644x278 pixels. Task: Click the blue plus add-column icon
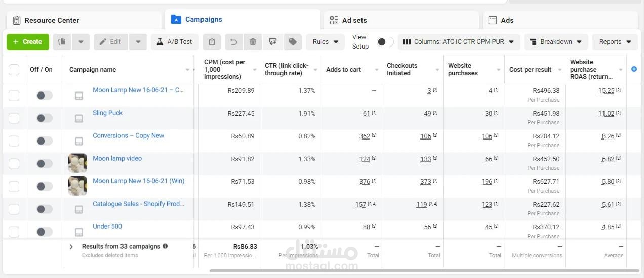634,69
